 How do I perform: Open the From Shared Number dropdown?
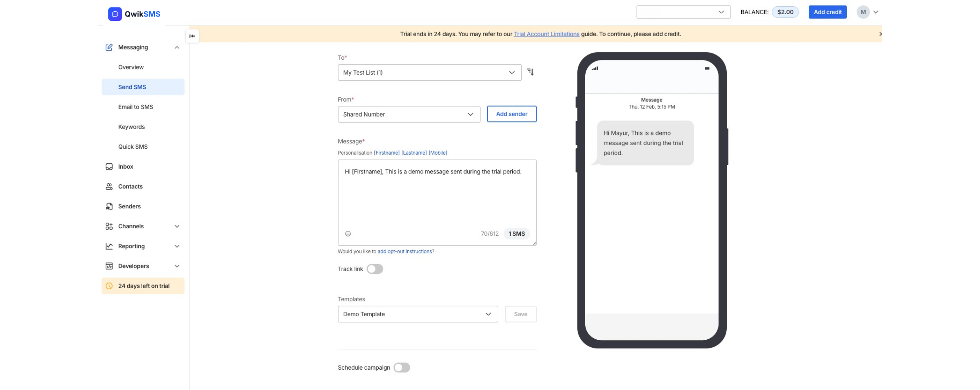pos(408,115)
